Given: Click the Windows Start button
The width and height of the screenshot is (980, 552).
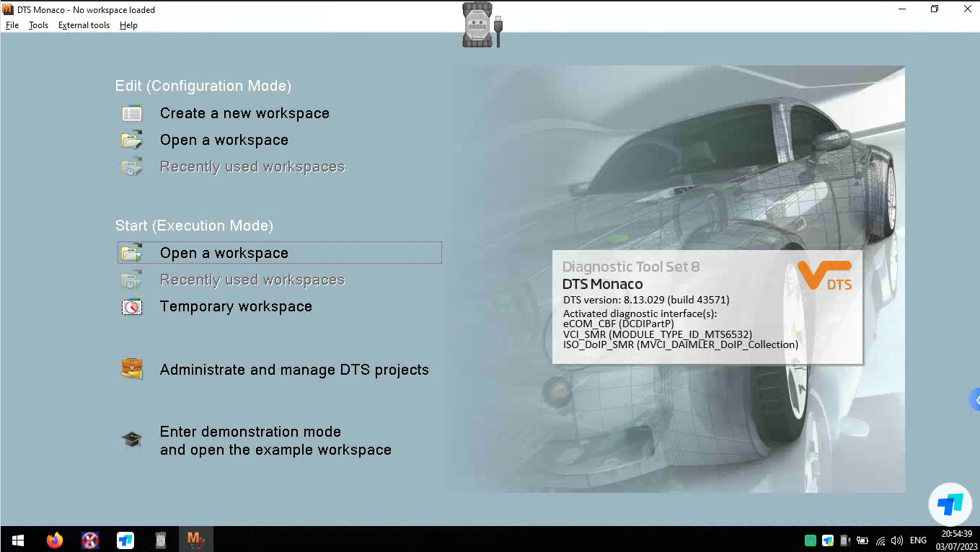Looking at the screenshot, I should click(18, 540).
